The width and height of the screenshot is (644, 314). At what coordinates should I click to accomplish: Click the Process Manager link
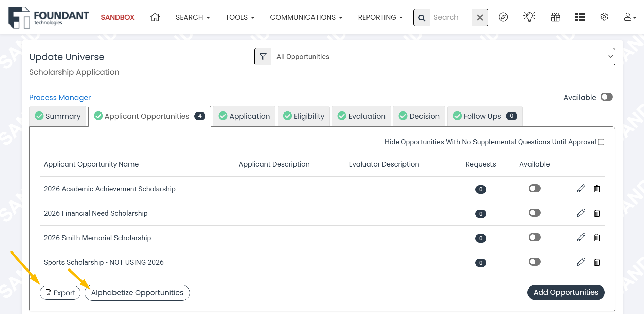click(x=60, y=98)
